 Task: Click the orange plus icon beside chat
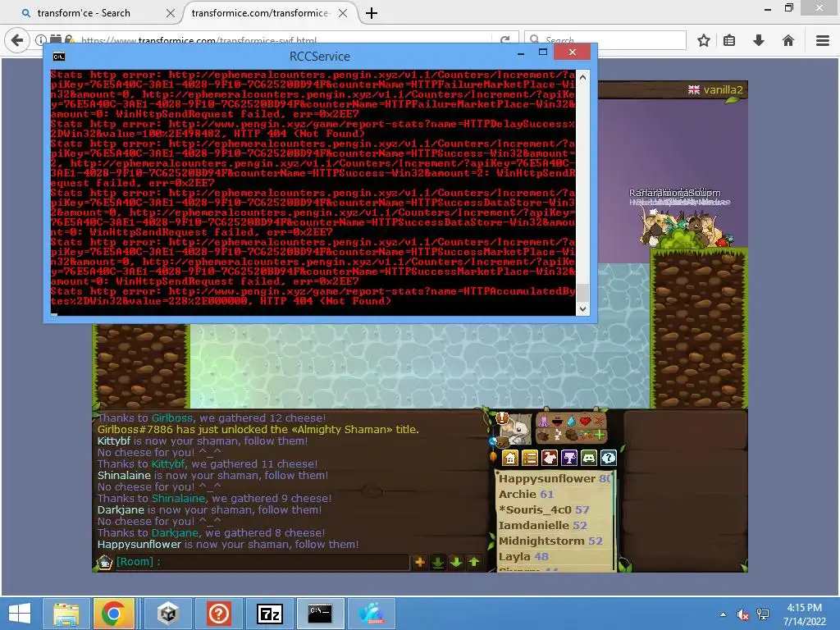pos(420,562)
